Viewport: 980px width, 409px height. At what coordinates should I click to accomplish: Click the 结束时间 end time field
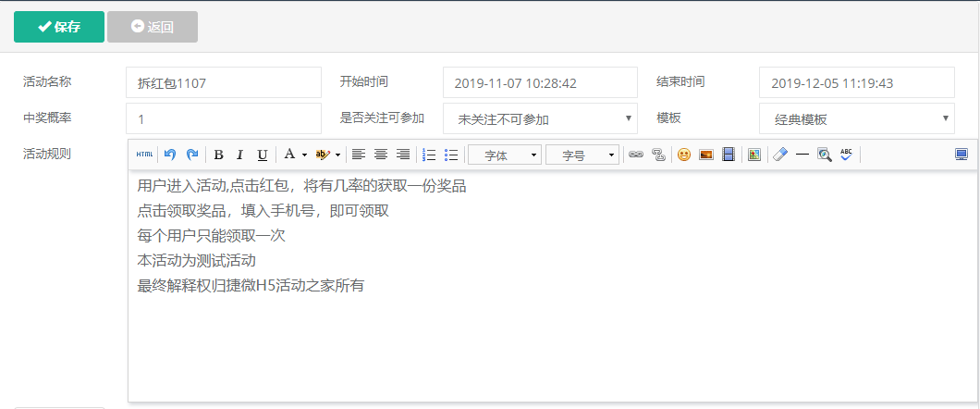pyautogui.click(x=857, y=82)
